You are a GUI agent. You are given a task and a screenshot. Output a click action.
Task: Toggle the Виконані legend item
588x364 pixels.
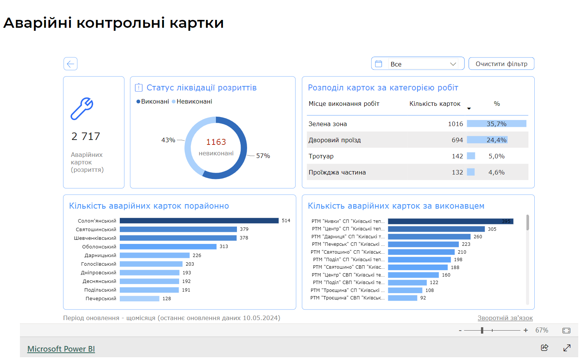[x=152, y=102]
